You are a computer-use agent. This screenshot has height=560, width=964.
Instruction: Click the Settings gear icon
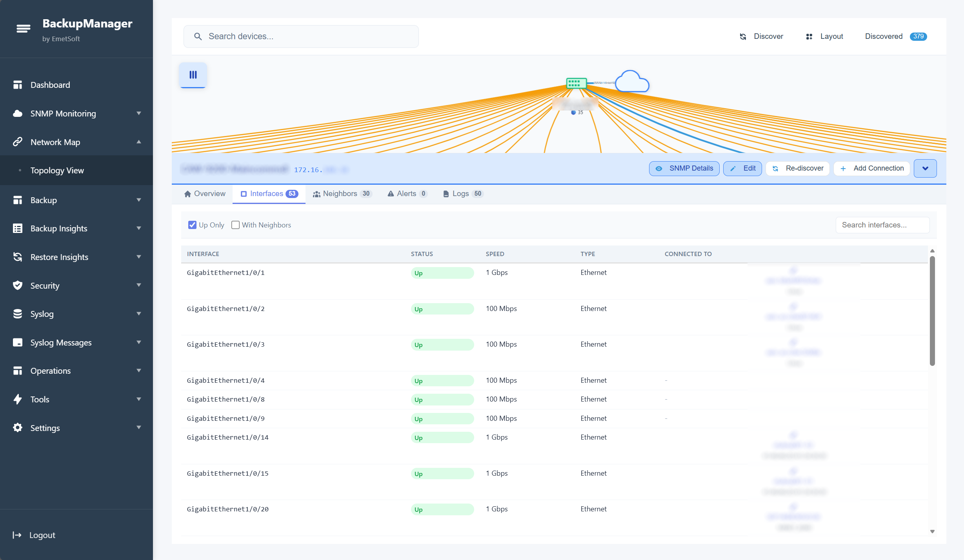tap(18, 427)
